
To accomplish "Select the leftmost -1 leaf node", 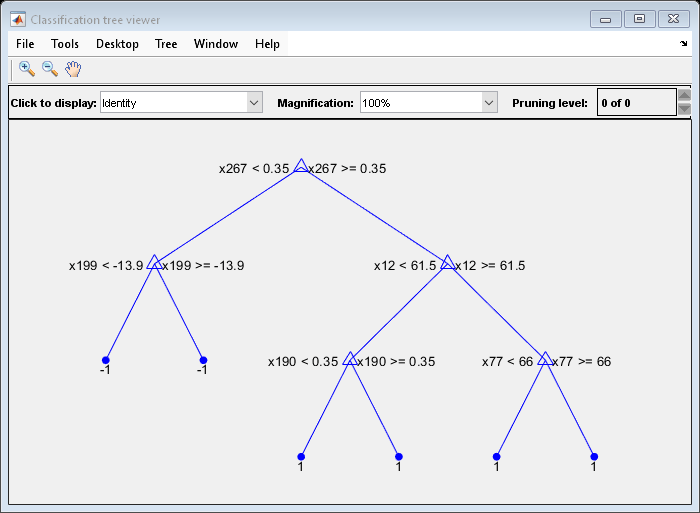I will pos(105,360).
